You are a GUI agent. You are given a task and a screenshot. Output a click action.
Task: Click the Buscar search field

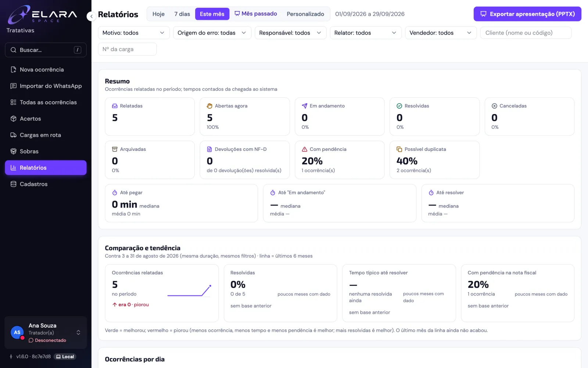46,50
